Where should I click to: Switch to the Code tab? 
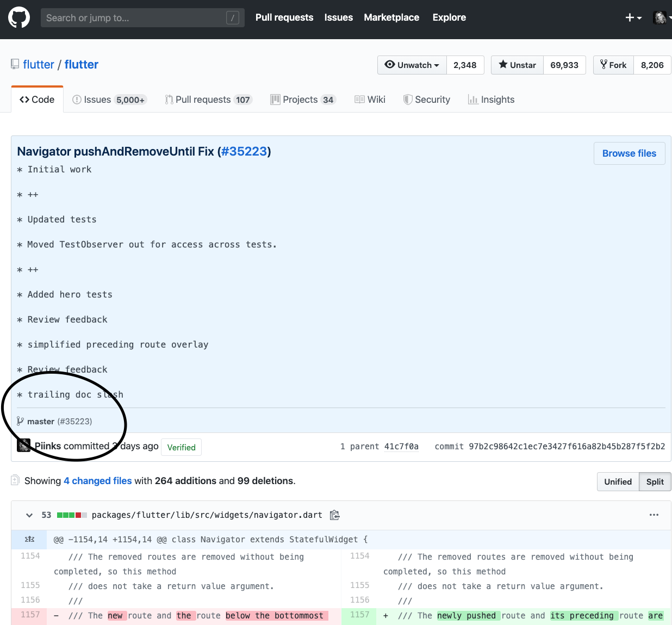(37, 100)
